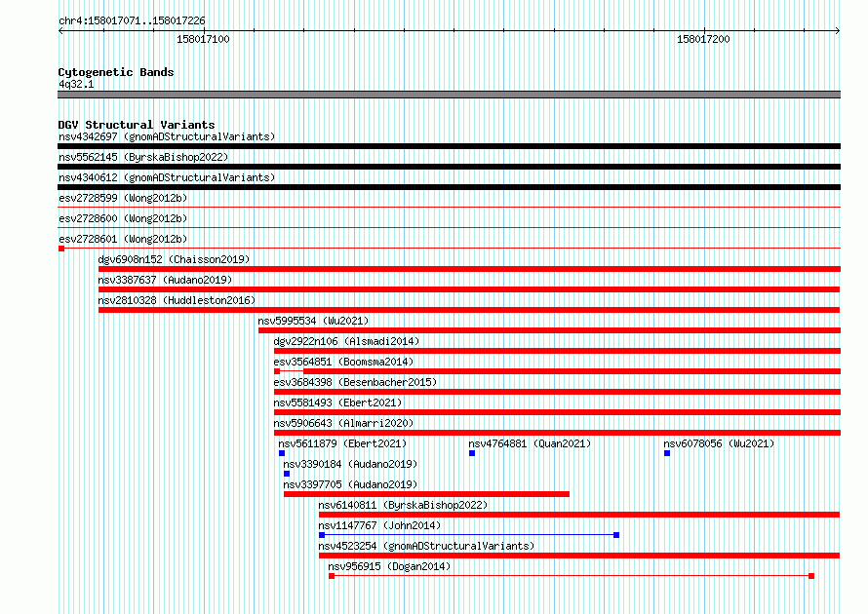The image size is (868, 614).
Task: Click ruler left arrow end
Action: coord(60,30)
